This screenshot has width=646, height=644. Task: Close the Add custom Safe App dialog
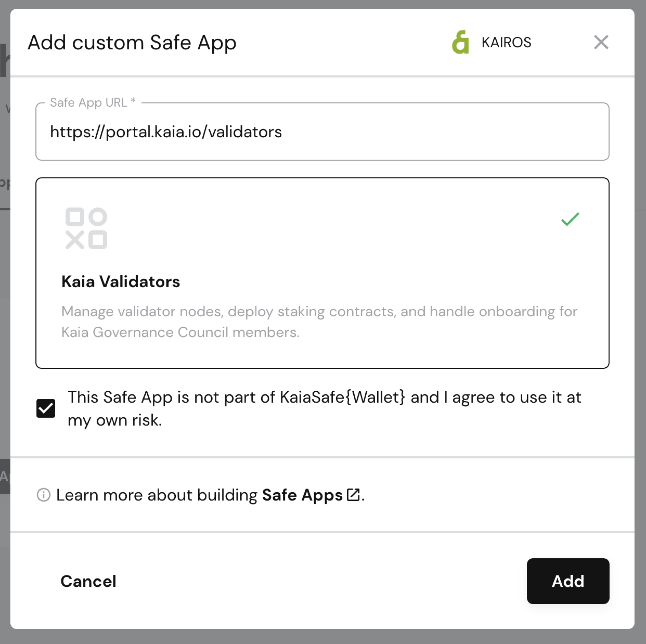tap(601, 42)
